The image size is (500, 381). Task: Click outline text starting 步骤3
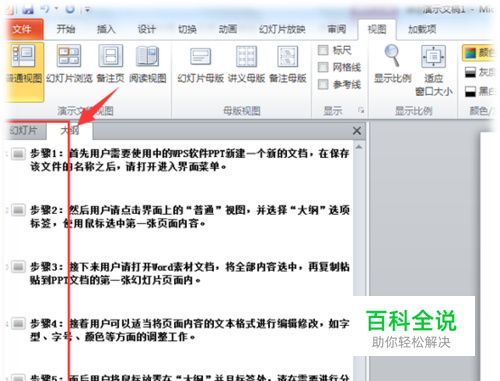[190, 273]
